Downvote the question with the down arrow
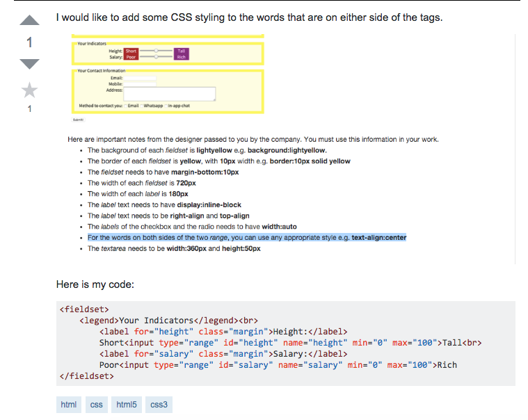This screenshot has height=420, width=528. pos(29,64)
